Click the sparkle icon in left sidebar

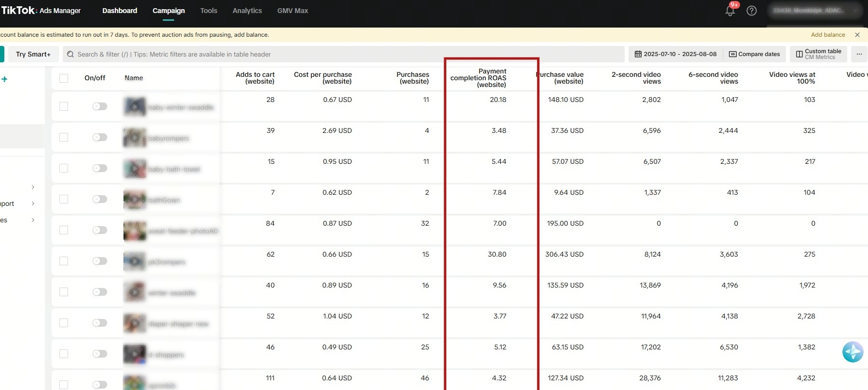(4, 79)
